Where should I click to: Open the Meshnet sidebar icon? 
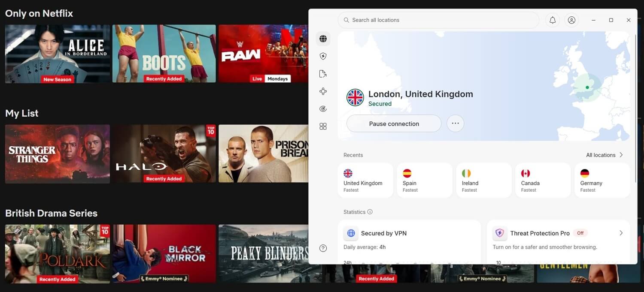coord(323,91)
